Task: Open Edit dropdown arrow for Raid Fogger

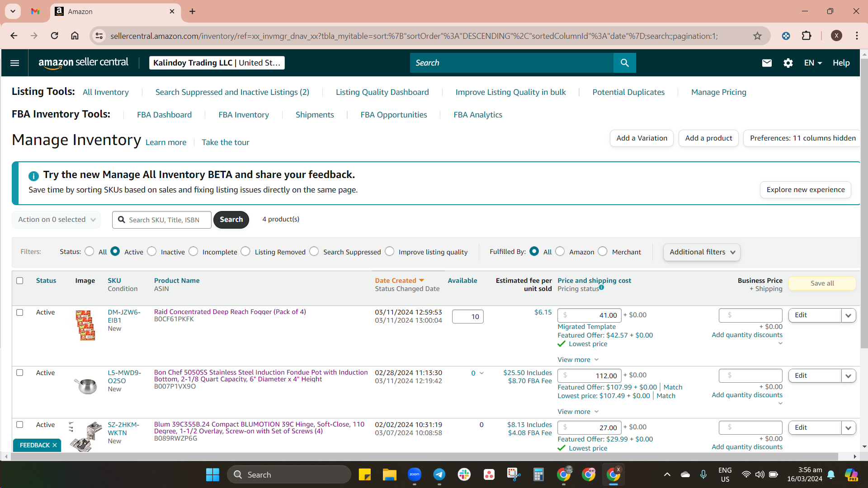Action: coord(849,315)
